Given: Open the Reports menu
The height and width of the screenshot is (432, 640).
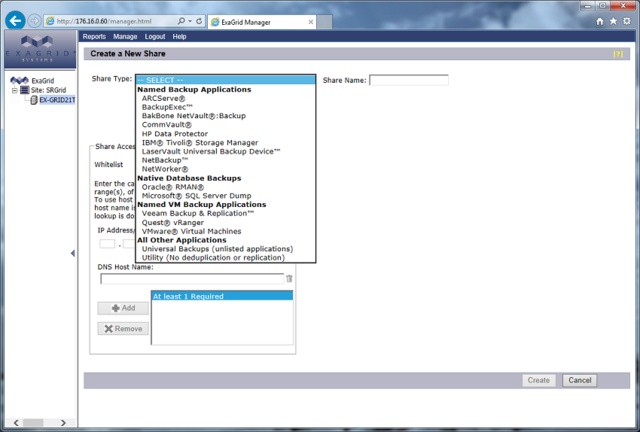Looking at the screenshot, I should pos(94,36).
